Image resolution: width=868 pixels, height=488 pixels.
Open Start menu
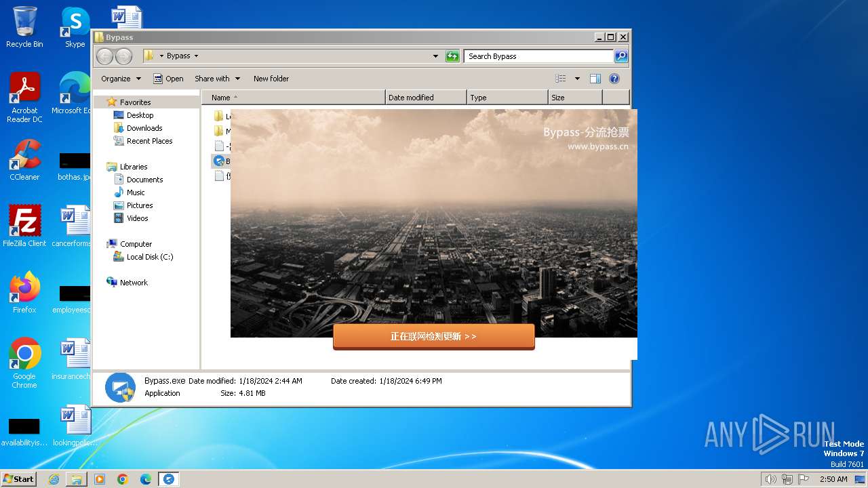click(x=19, y=479)
